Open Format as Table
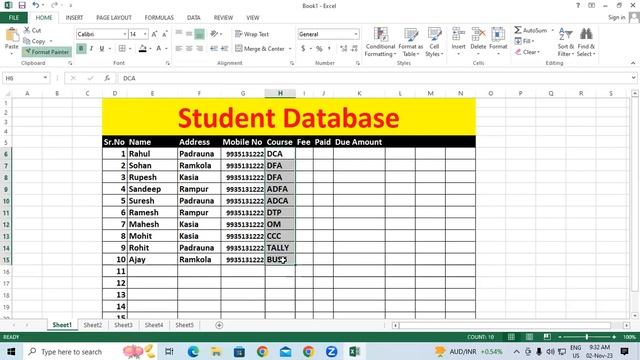This screenshot has height=360, width=640. click(x=411, y=42)
